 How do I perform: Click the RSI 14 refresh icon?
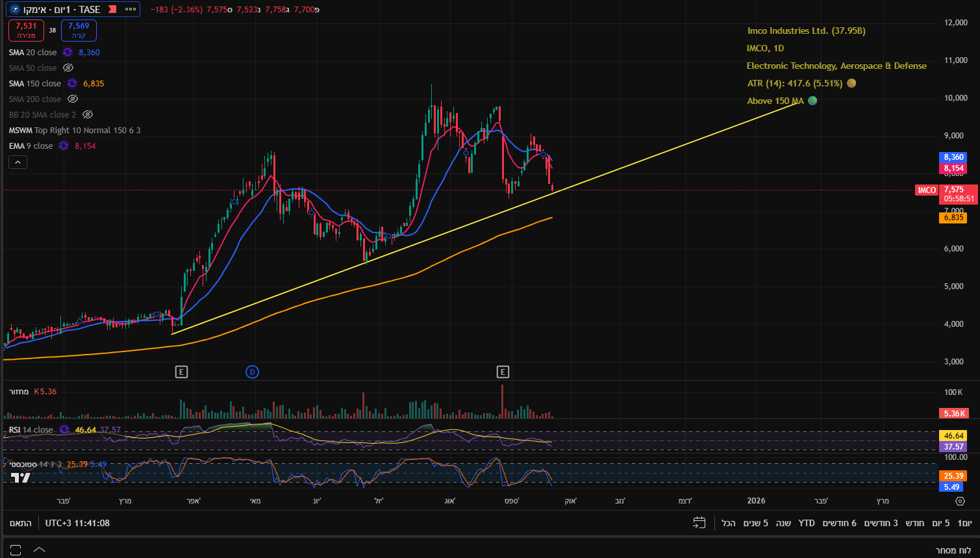click(64, 430)
